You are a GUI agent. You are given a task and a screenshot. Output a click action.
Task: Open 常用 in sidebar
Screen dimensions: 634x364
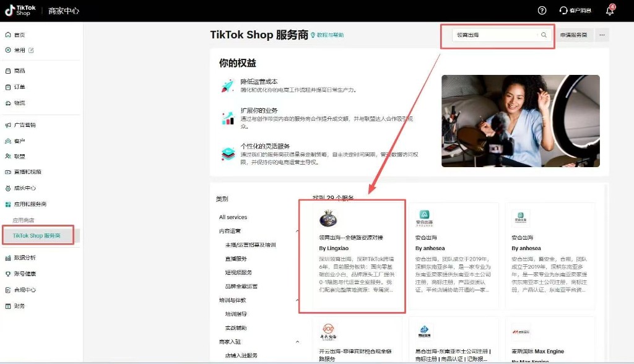(19, 50)
